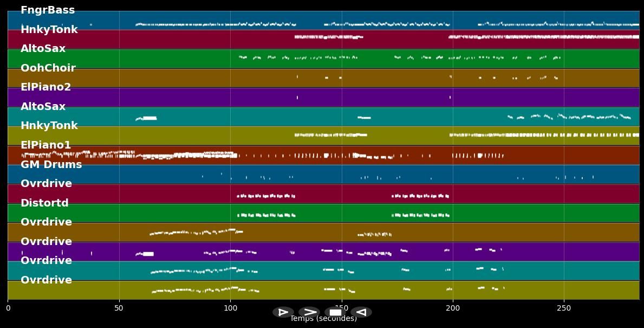Click the 200 second axis tick label

452,308
